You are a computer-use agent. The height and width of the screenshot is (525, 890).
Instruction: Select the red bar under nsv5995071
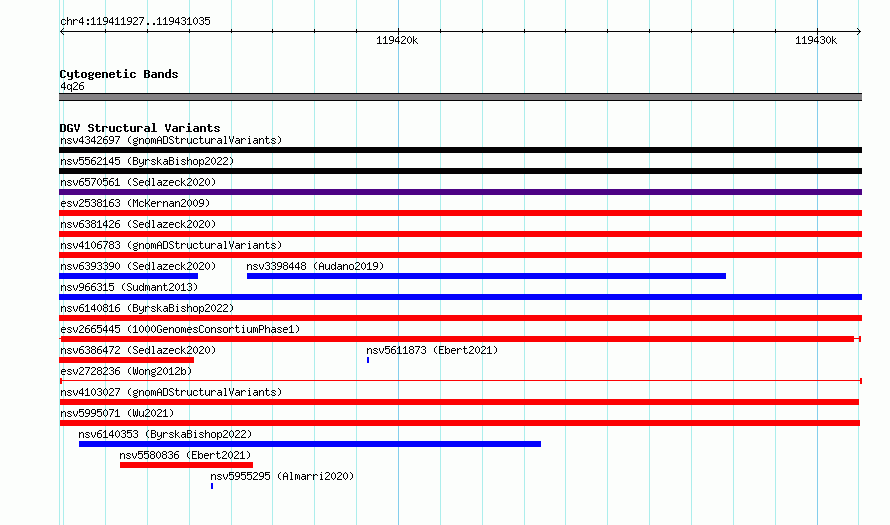(460, 423)
